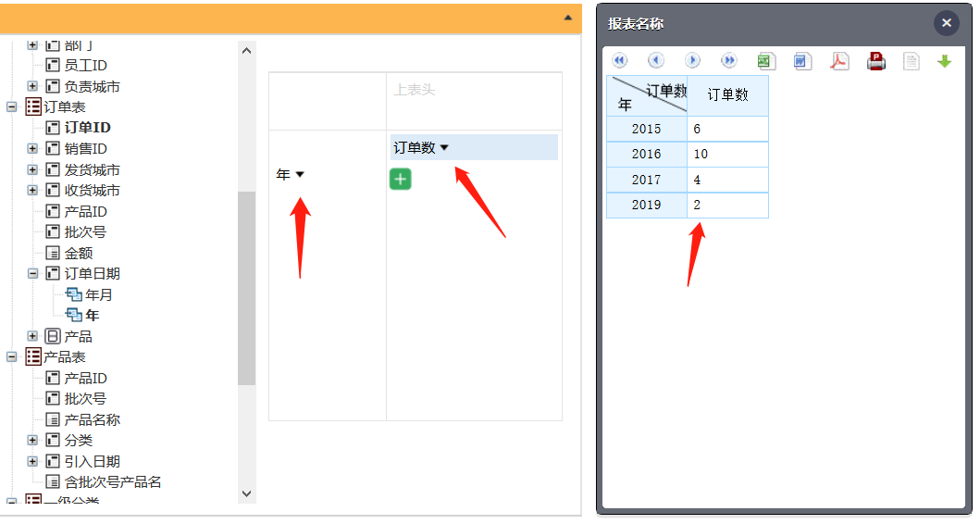Click the 发货城市 field icon
This screenshot has height=524, width=980.
tap(53, 169)
